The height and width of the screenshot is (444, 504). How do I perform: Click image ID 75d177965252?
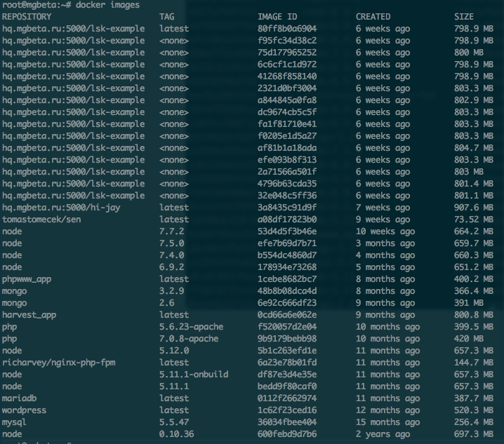(287, 53)
